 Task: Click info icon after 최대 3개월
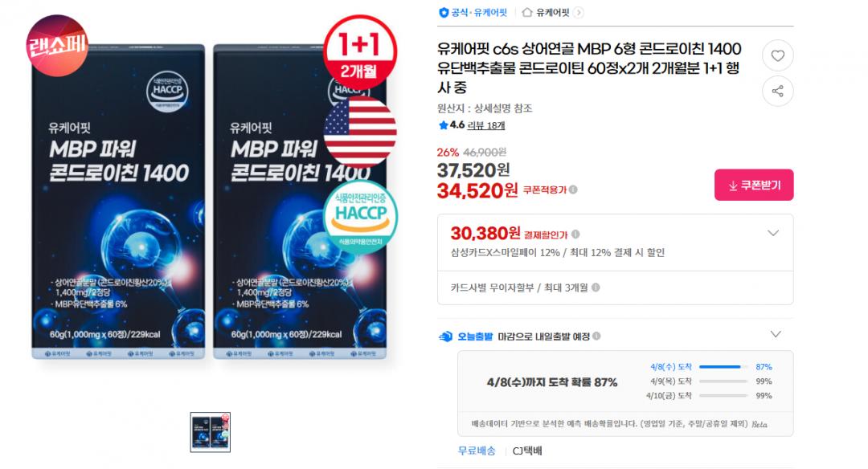[596, 288]
